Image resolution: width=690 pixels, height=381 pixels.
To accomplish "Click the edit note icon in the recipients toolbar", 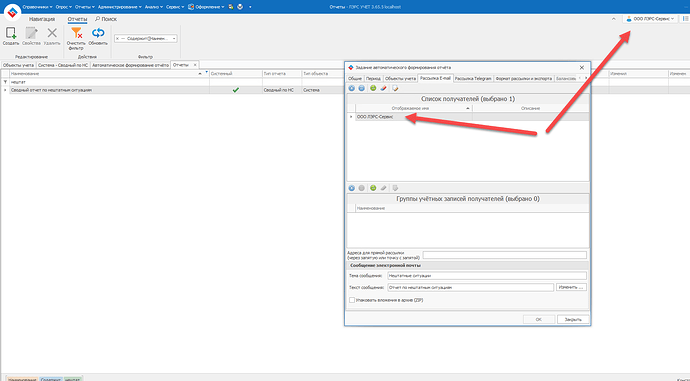I will tap(395, 88).
